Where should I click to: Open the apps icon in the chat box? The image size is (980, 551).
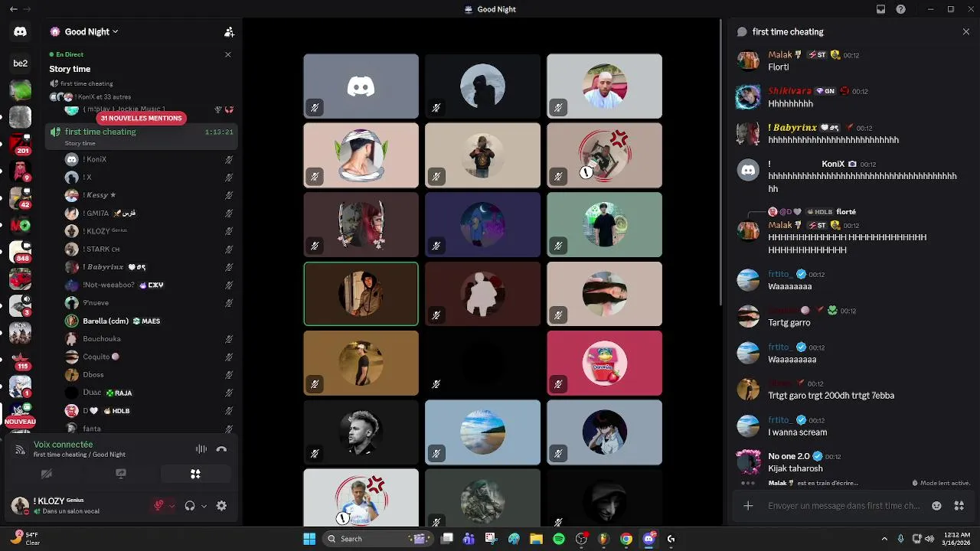coord(959,506)
